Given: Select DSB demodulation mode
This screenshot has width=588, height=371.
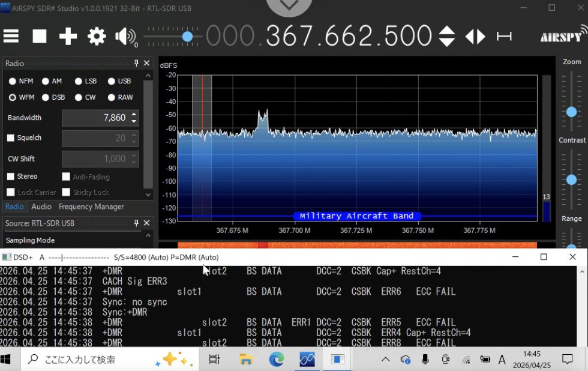Looking at the screenshot, I should [46, 97].
